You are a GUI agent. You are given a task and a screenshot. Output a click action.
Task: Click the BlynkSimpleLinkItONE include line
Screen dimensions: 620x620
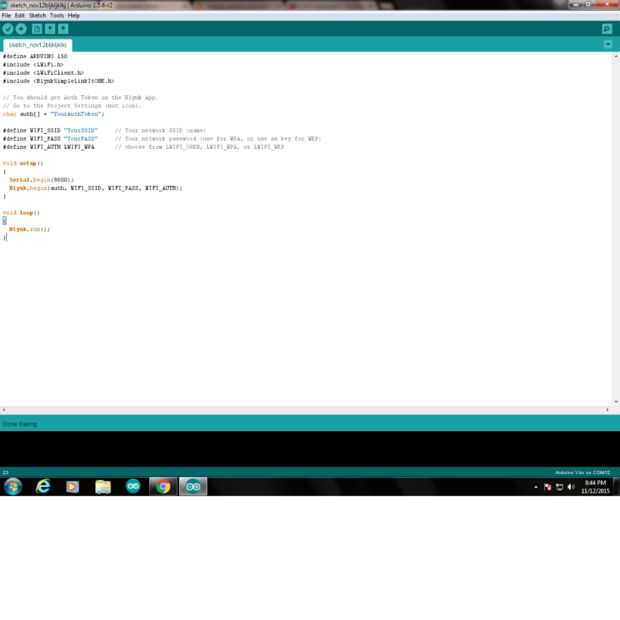[59, 81]
